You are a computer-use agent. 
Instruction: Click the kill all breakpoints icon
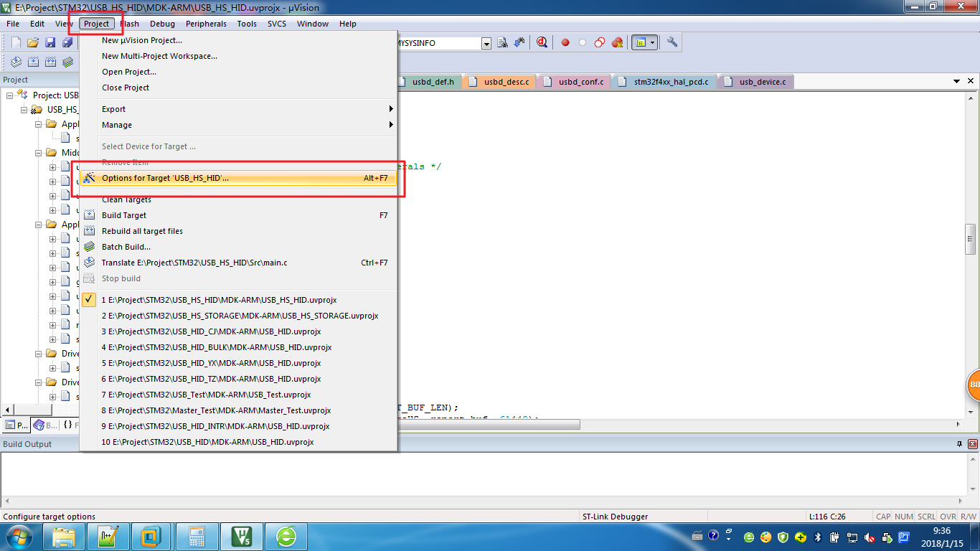(617, 43)
